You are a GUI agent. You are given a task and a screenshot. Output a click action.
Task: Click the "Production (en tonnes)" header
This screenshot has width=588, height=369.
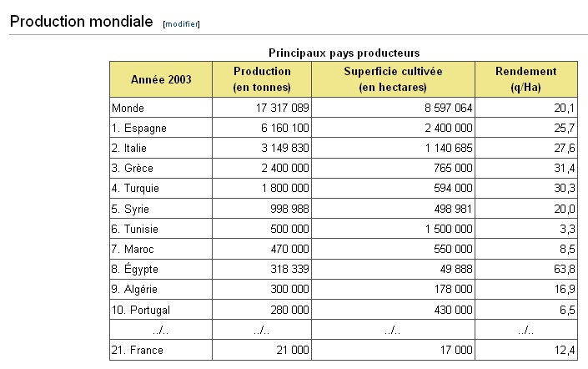click(262, 79)
